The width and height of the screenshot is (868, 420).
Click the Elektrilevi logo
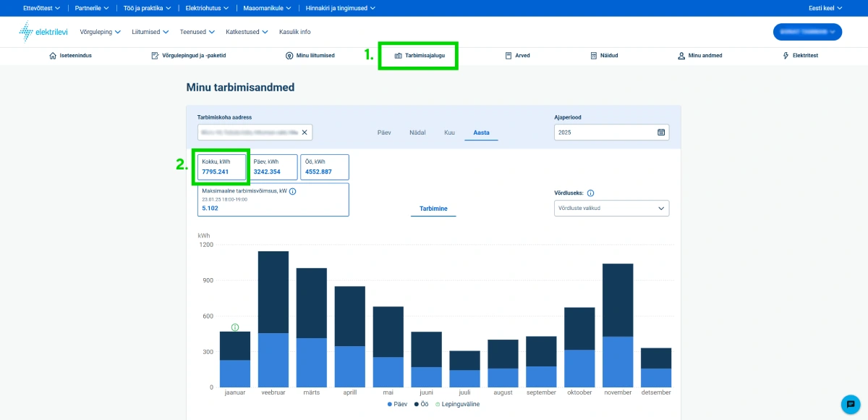43,32
